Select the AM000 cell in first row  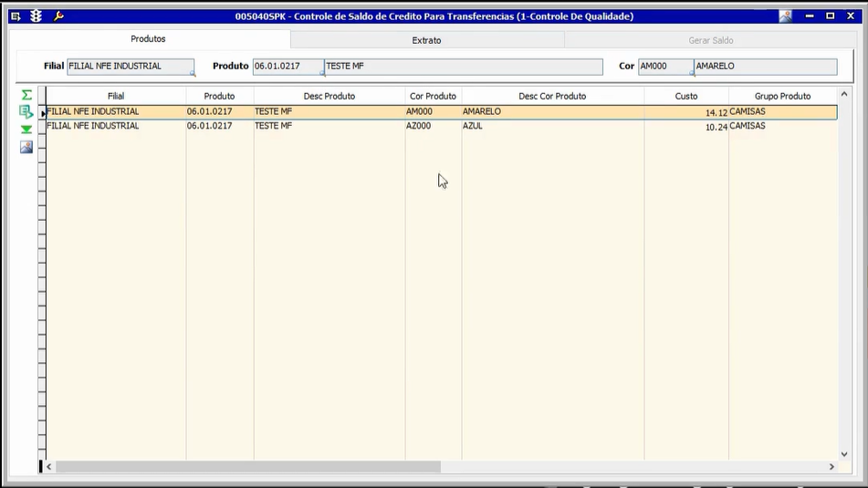coord(433,112)
